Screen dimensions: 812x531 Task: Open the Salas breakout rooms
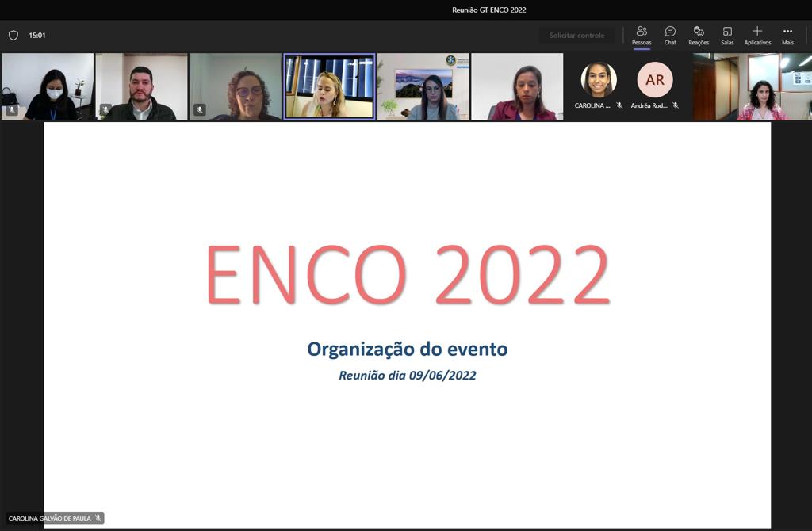tap(727, 36)
